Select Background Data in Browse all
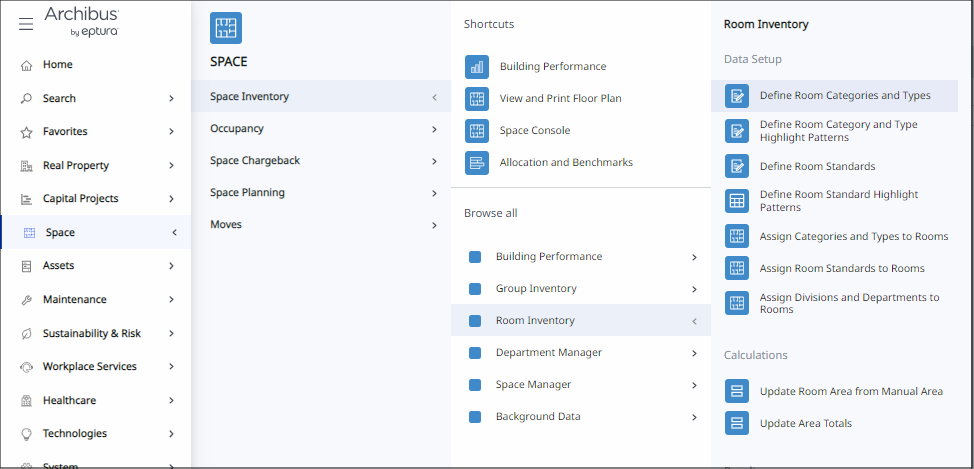 [x=537, y=417]
